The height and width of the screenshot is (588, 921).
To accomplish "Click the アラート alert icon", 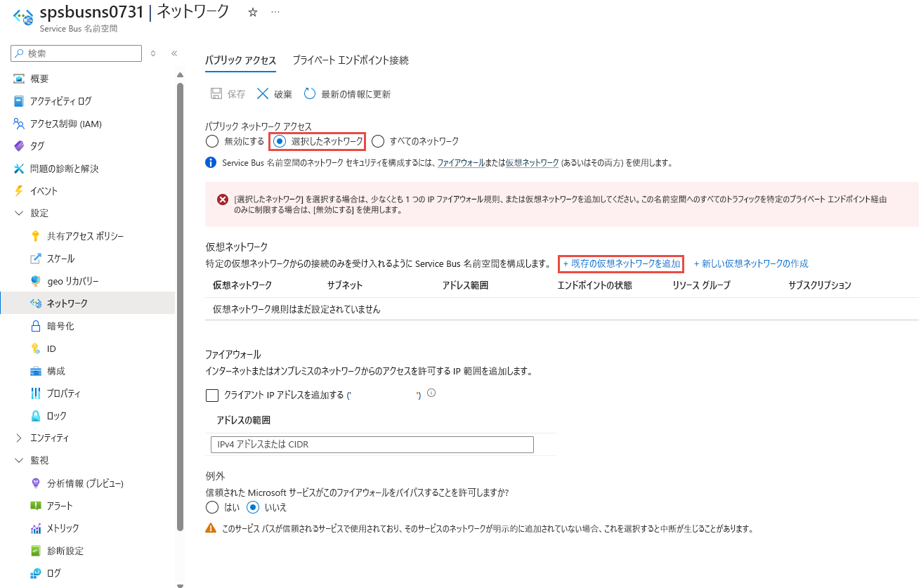I will pos(36,506).
